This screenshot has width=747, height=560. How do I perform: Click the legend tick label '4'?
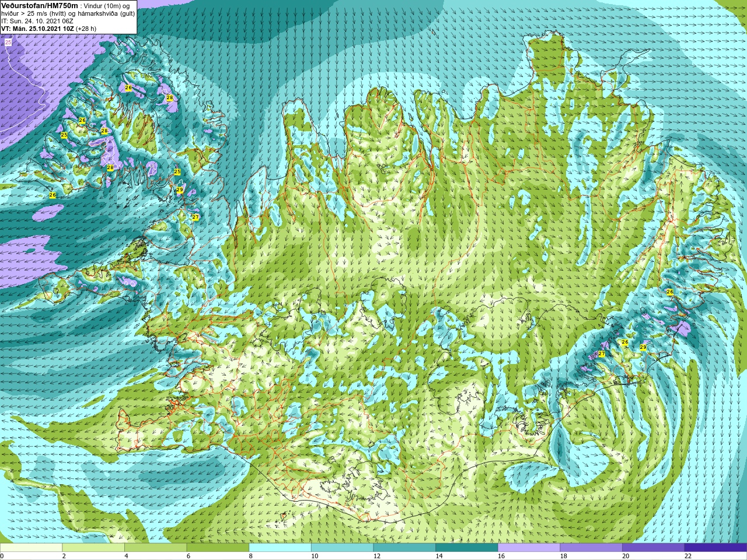(126, 556)
